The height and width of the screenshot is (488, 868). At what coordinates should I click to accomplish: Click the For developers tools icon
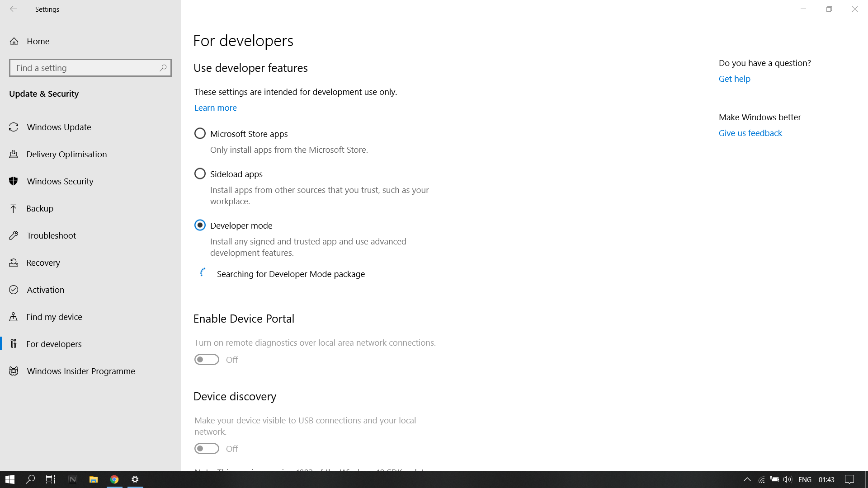coord(14,344)
